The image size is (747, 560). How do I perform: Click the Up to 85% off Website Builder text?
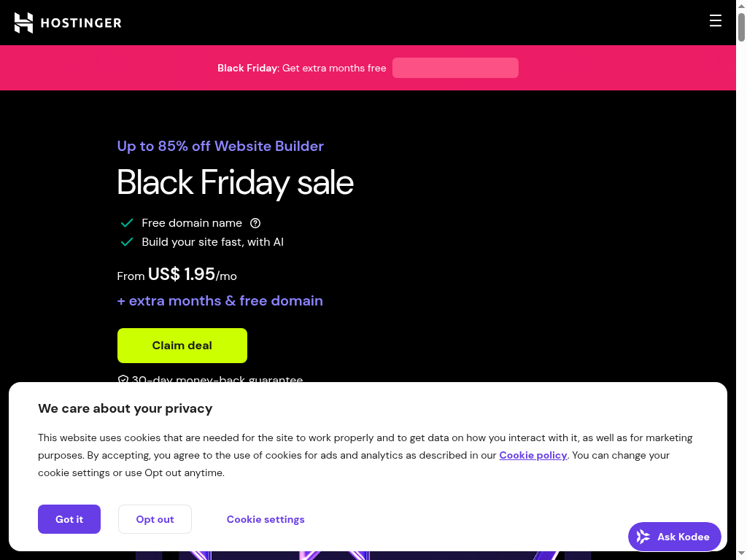point(220,146)
